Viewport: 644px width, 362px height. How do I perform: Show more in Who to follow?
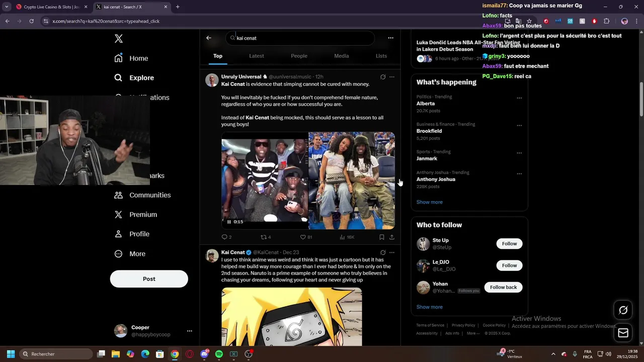(430, 307)
